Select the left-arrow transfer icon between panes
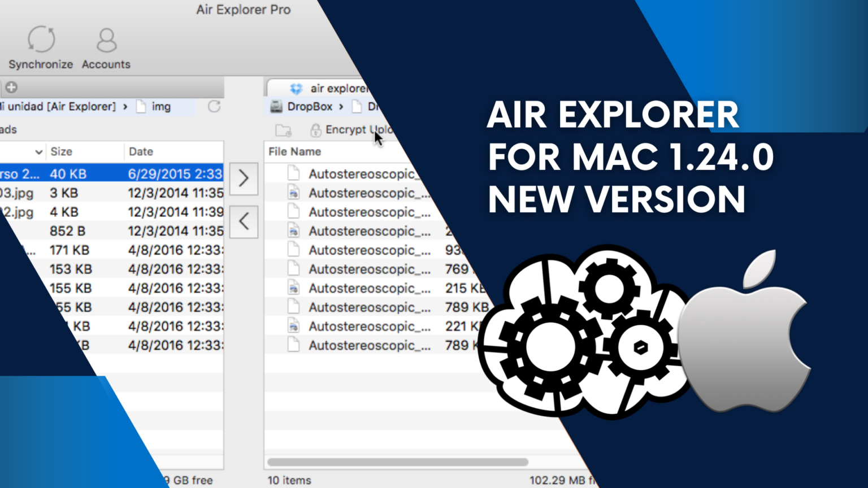 tap(243, 222)
